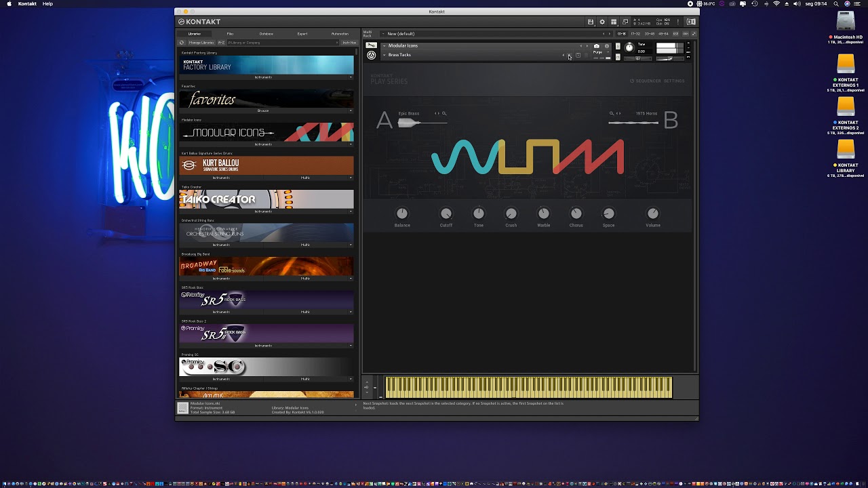The width and height of the screenshot is (868, 488).
Task: Toggle KSP multi script button
Action: coord(675,34)
